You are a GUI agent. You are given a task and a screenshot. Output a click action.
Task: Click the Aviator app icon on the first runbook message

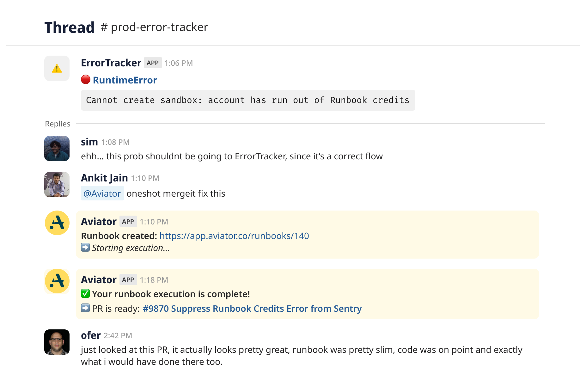[57, 223]
